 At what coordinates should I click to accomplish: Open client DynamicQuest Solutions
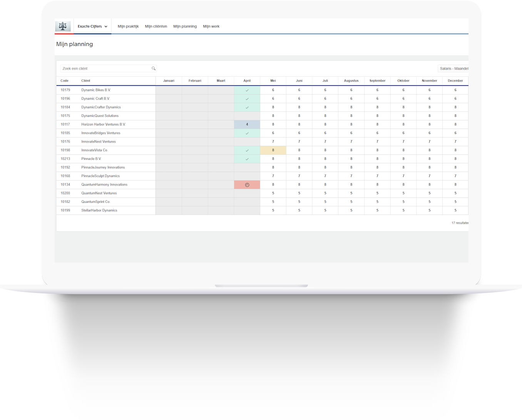coord(100,116)
